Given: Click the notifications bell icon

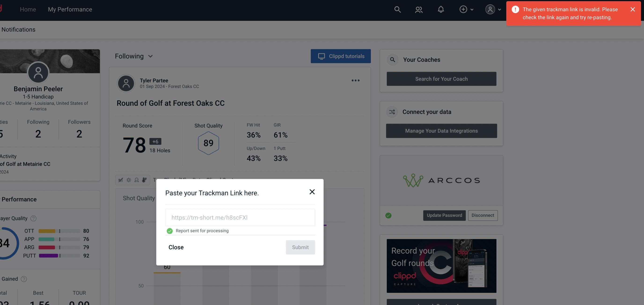Looking at the screenshot, I should click(x=441, y=9).
